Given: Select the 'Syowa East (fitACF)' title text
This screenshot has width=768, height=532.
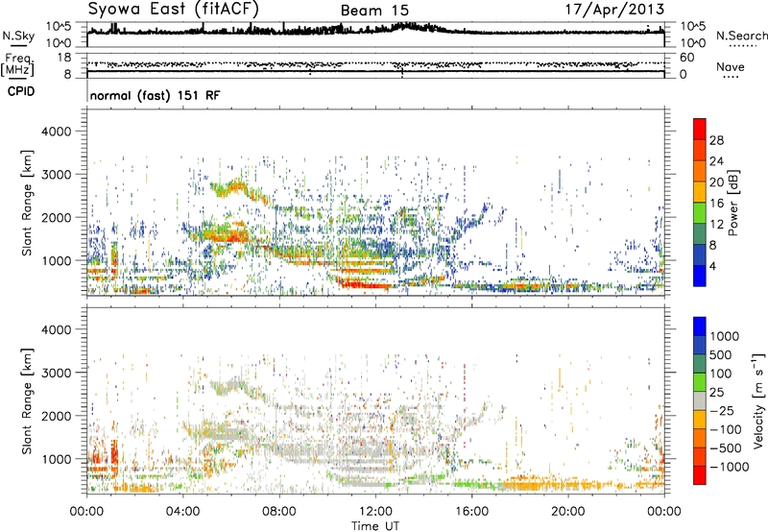Looking at the screenshot, I should (x=174, y=10).
